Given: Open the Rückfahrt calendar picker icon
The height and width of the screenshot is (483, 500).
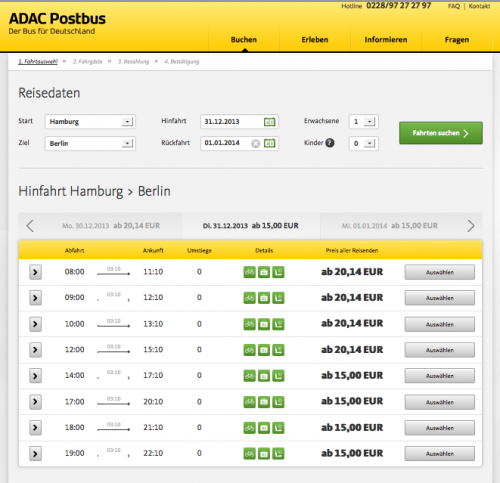Looking at the screenshot, I should (x=269, y=143).
